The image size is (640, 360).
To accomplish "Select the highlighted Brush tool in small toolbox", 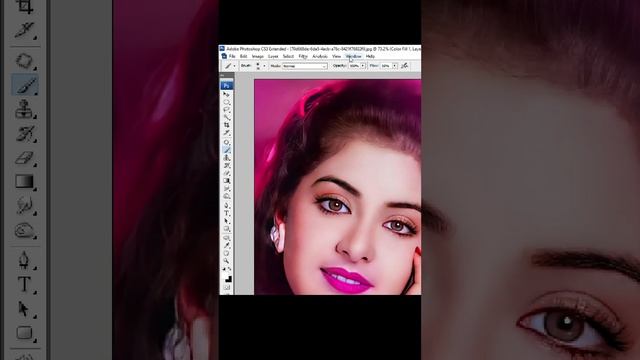I will pos(227,150).
